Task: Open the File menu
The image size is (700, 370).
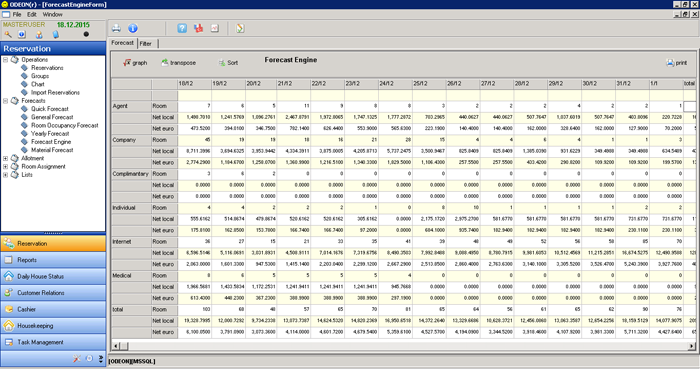Action: point(17,14)
